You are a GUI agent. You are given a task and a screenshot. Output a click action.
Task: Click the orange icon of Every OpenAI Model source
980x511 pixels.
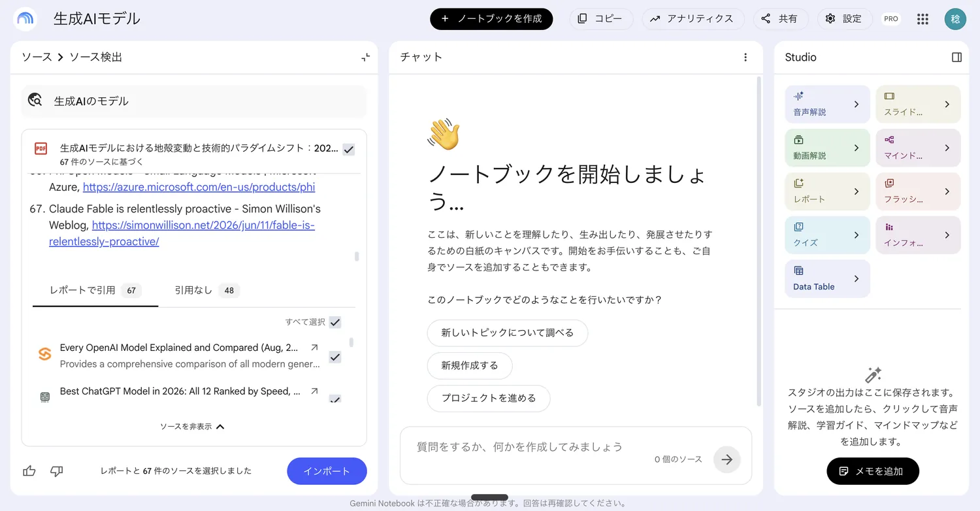[44, 354]
